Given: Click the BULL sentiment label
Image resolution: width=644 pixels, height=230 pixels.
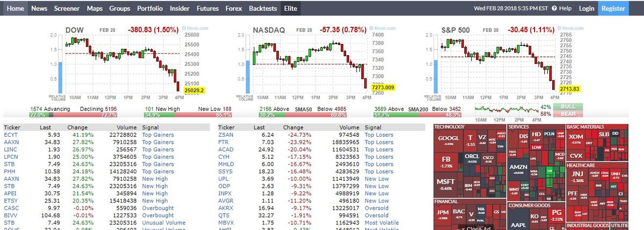Looking at the screenshot, I should point(568,107).
